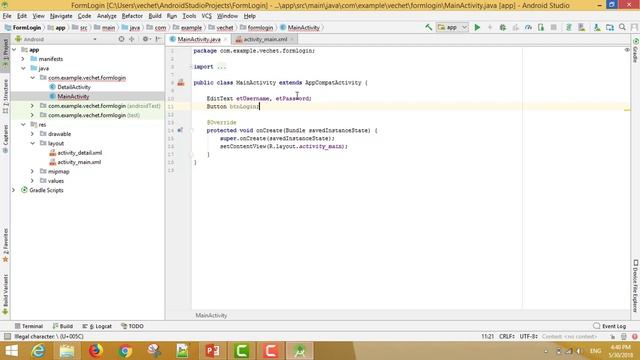The height and width of the screenshot is (360, 640).
Task: Open the app run configuration dropdown
Action: click(x=452, y=27)
